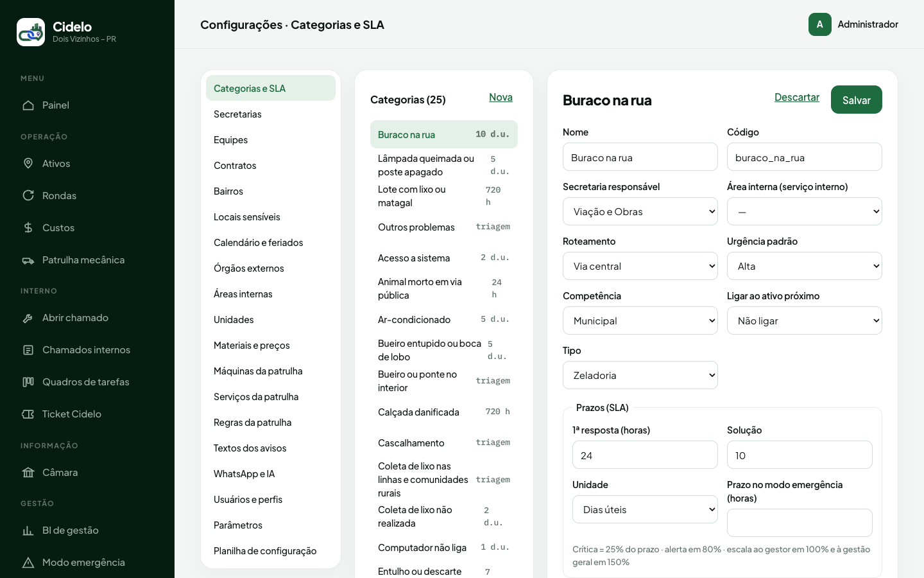Open the Ligar ao ativo próximo dropdown

(805, 320)
